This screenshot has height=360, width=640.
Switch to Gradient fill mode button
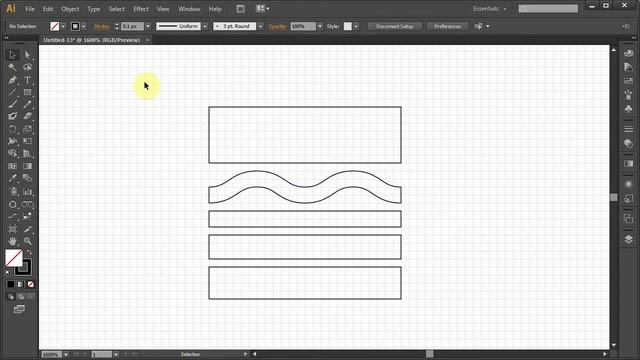pos(20,284)
